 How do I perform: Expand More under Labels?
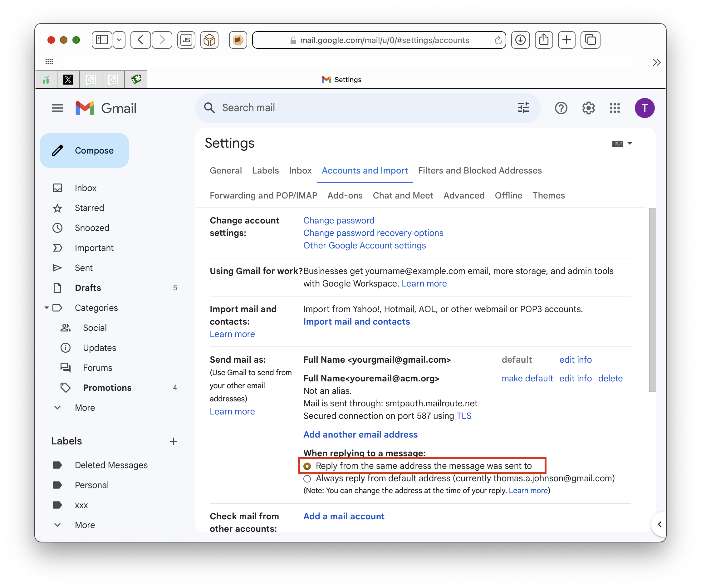click(x=85, y=525)
